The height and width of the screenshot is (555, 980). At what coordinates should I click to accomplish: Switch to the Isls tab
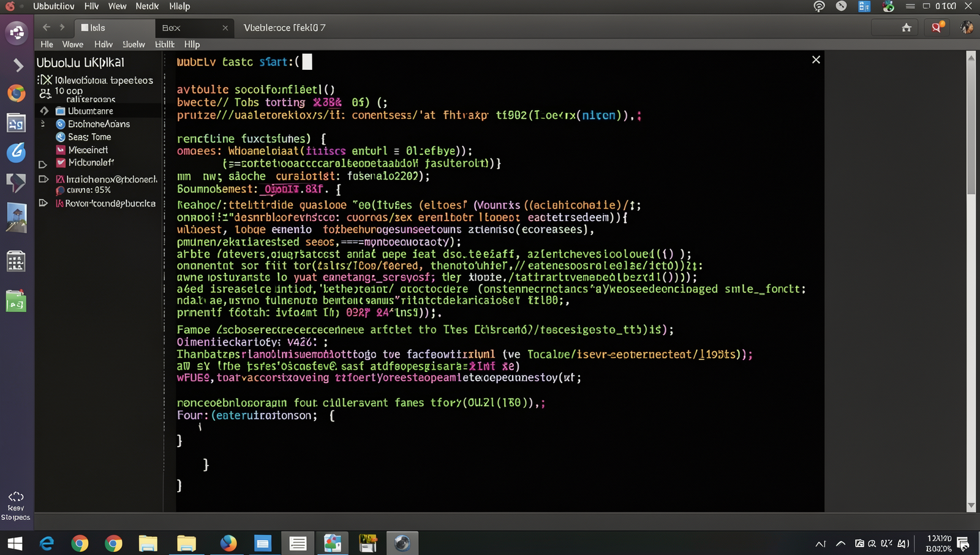coord(115,28)
